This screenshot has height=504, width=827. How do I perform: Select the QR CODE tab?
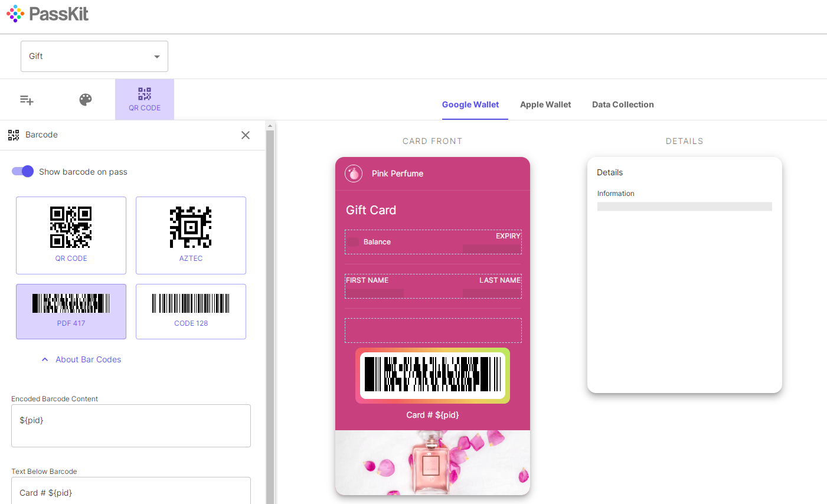coord(145,100)
